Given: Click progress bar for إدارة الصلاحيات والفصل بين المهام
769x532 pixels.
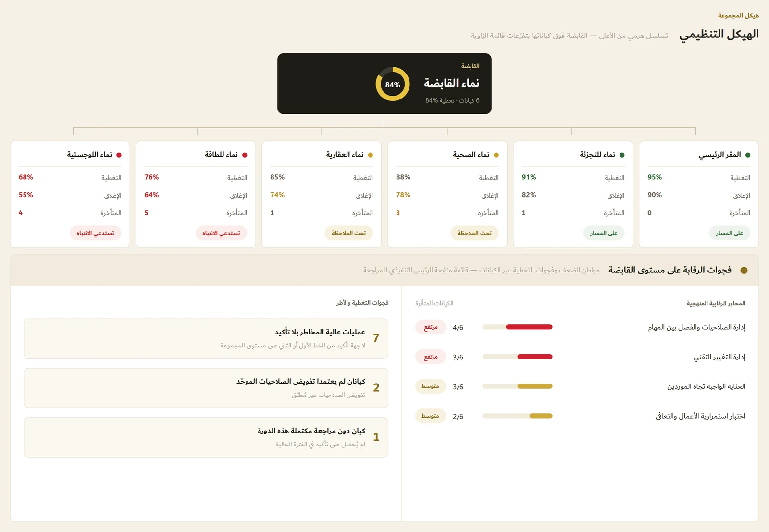Looking at the screenshot, I should [x=517, y=327].
